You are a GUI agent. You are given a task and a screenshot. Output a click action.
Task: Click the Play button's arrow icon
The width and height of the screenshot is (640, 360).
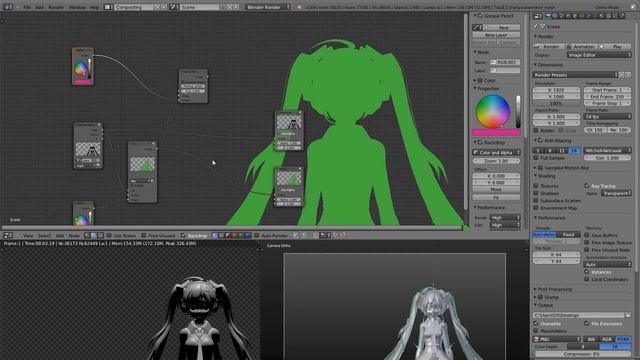pos(602,47)
